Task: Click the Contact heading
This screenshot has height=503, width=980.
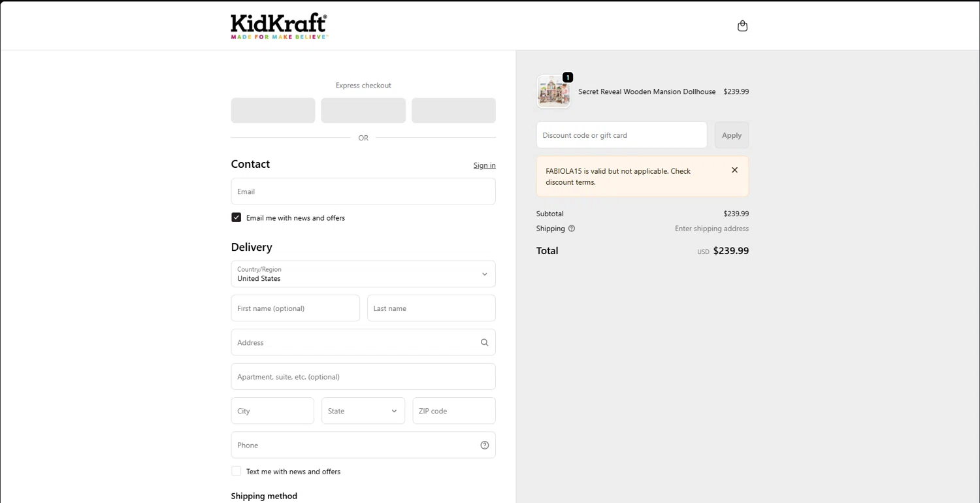Action: [250, 164]
